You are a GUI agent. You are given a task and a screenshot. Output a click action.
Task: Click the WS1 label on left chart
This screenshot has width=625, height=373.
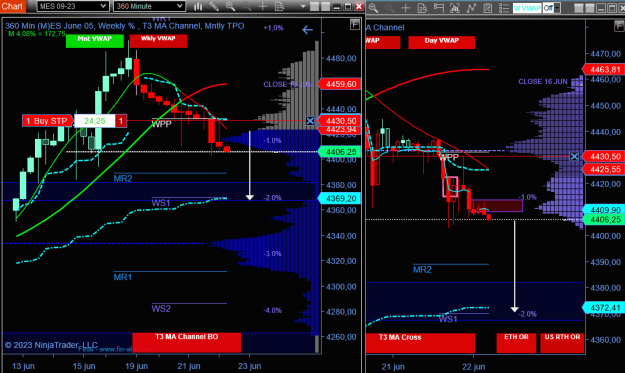click(x=161, y=203)
